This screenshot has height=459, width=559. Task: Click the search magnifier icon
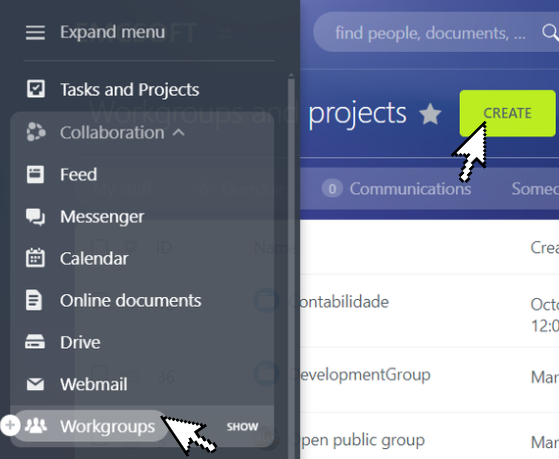[550, 33]
